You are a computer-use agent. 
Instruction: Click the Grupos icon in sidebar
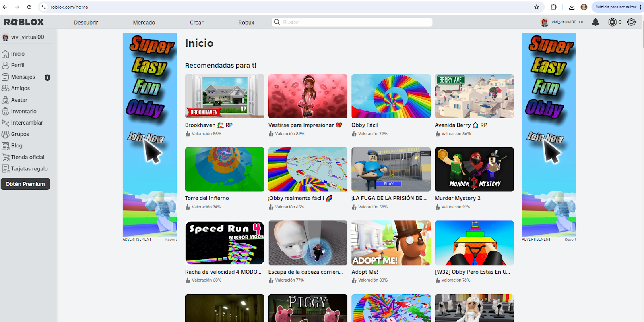pos(5,134)
